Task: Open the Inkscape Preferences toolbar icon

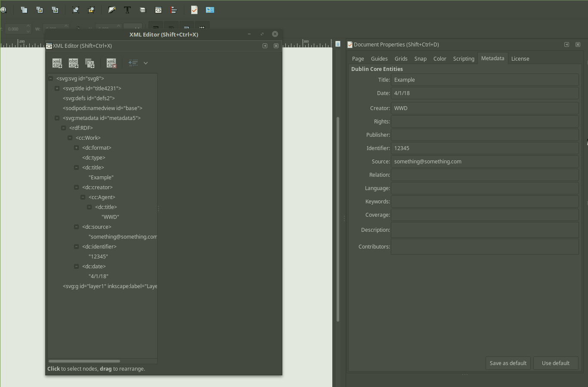Action: (x=210, y=9)
